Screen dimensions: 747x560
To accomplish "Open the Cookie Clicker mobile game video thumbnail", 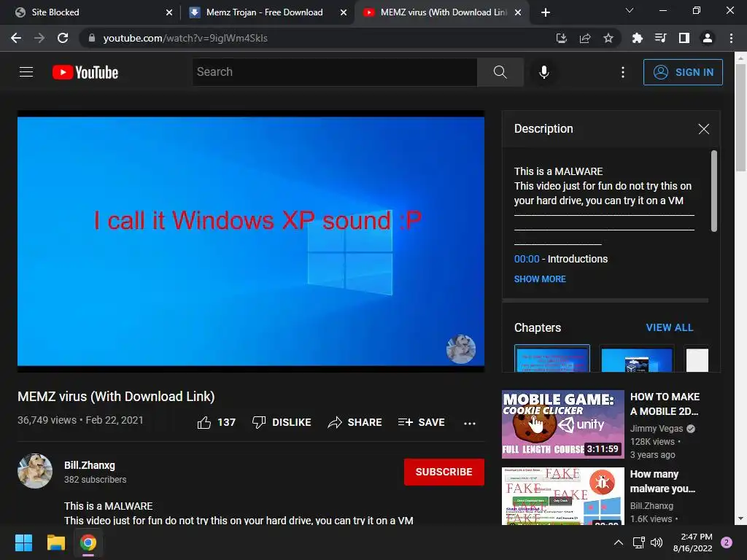I will [x=562, y=424].
